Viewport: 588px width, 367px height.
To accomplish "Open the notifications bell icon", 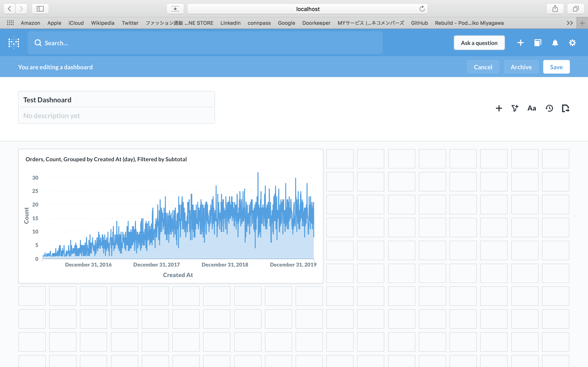I will [555, 43].
